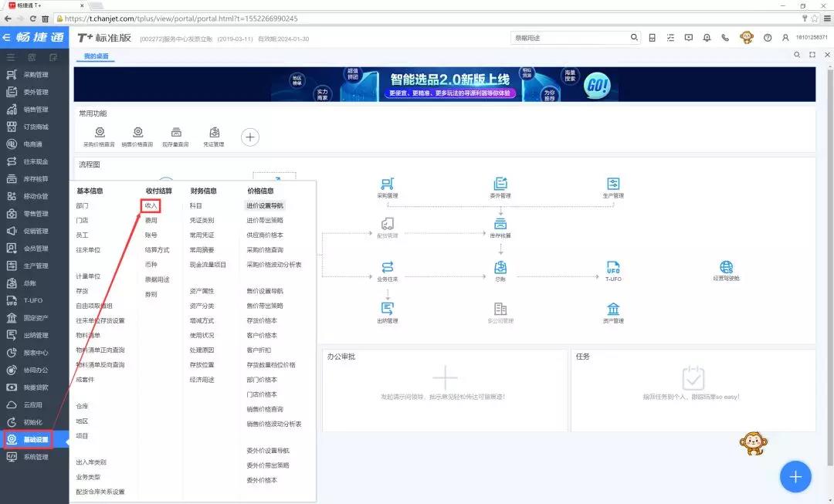Open 会员管理 in the left sidebar

(35, 249)
